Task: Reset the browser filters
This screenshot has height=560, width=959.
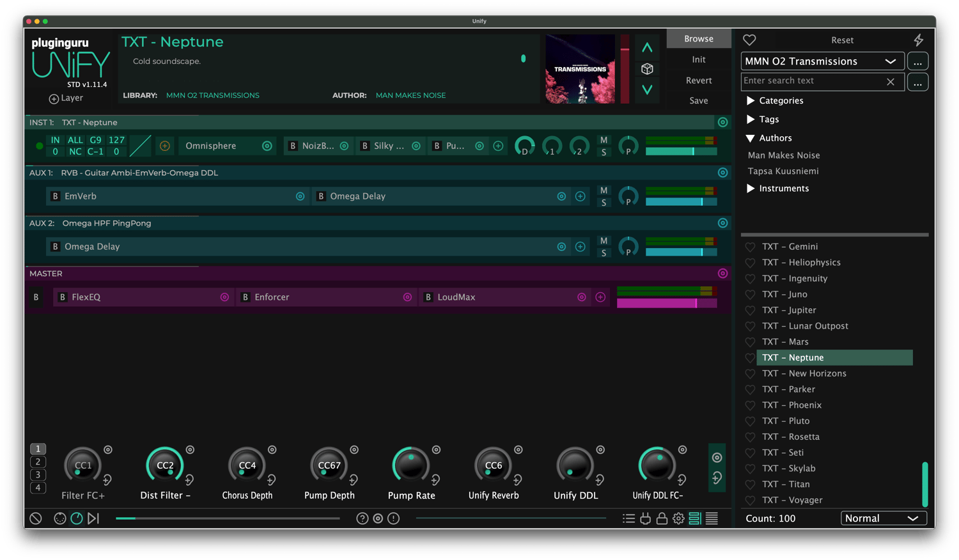Action: pyautogui.click(x=842, y=40)
